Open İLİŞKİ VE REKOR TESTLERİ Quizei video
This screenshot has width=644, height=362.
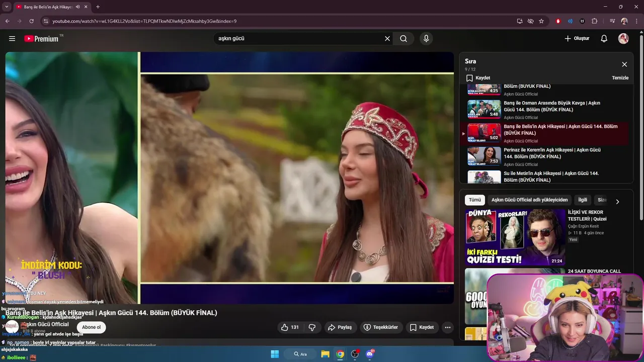tap(515, 237)
